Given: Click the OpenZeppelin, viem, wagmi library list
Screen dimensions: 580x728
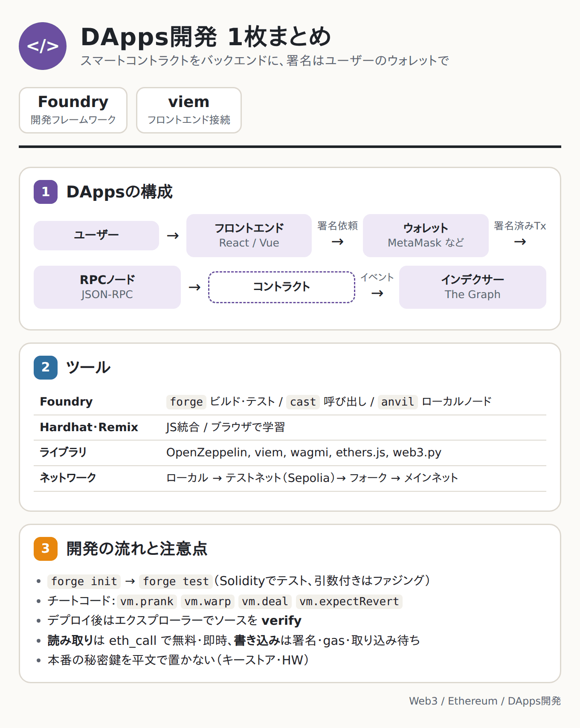Looking at the screenshot, I should point(304,452).
